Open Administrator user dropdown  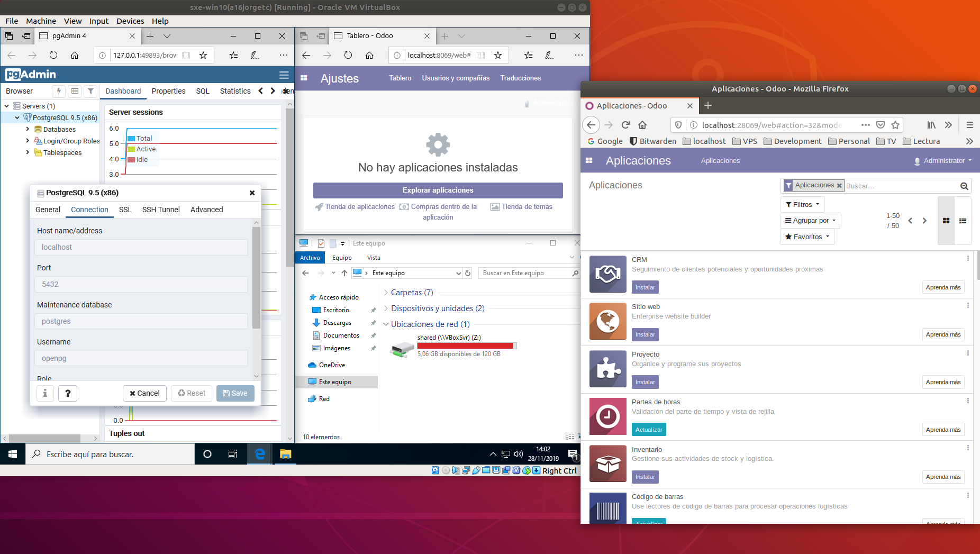[943, 160]
